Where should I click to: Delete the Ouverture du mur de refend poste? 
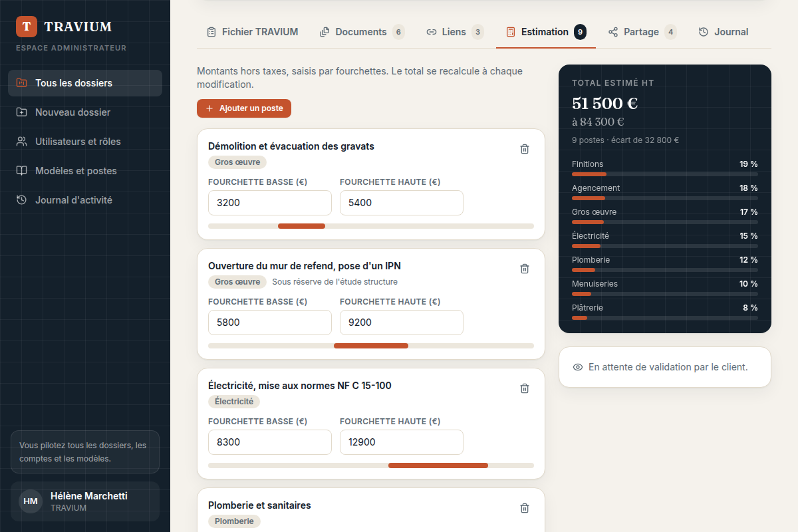525,269
